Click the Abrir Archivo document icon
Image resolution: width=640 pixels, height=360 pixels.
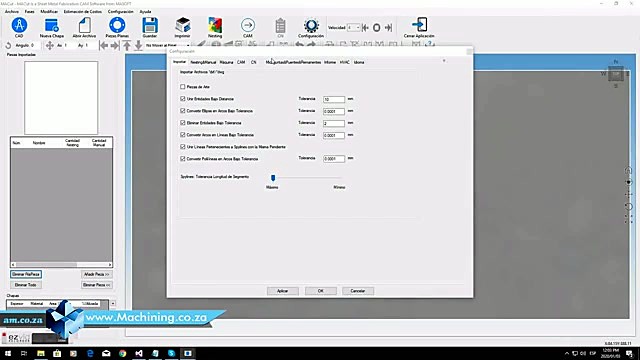pyautogui.click(x=84, y=25)
